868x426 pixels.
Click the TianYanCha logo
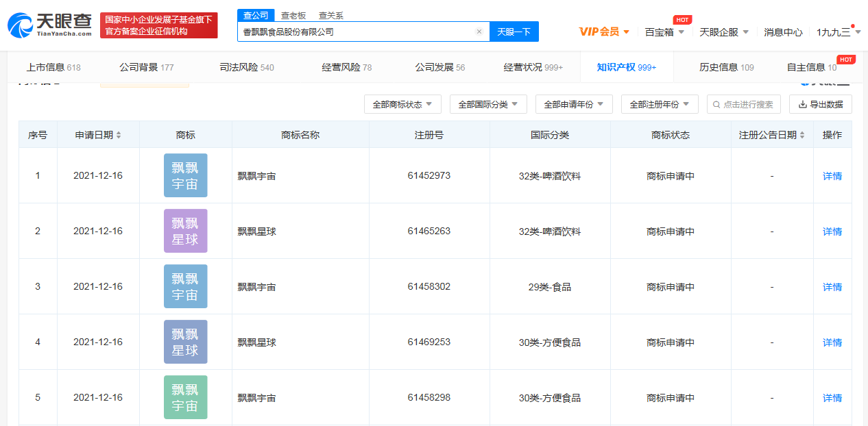[x=50, y=25]
